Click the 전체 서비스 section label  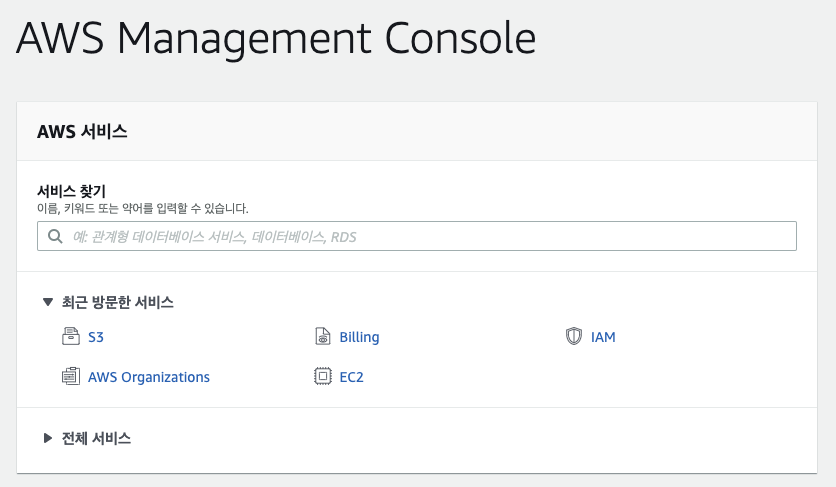[96, 438]
